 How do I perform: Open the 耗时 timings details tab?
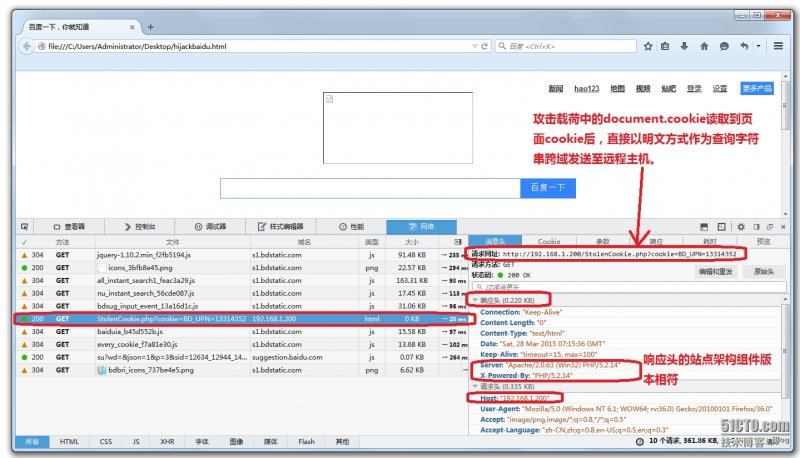click(x=710, y=241)
